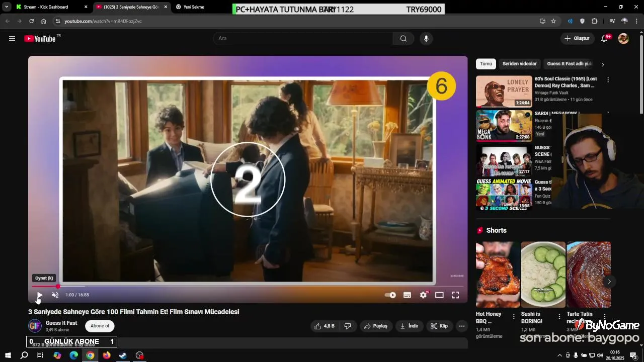Image resolution: width=644 pixels, height=362 pixels.
Task: Select the Seriden videolar chip
Action: pyautogui.click(x=519, y=64)
